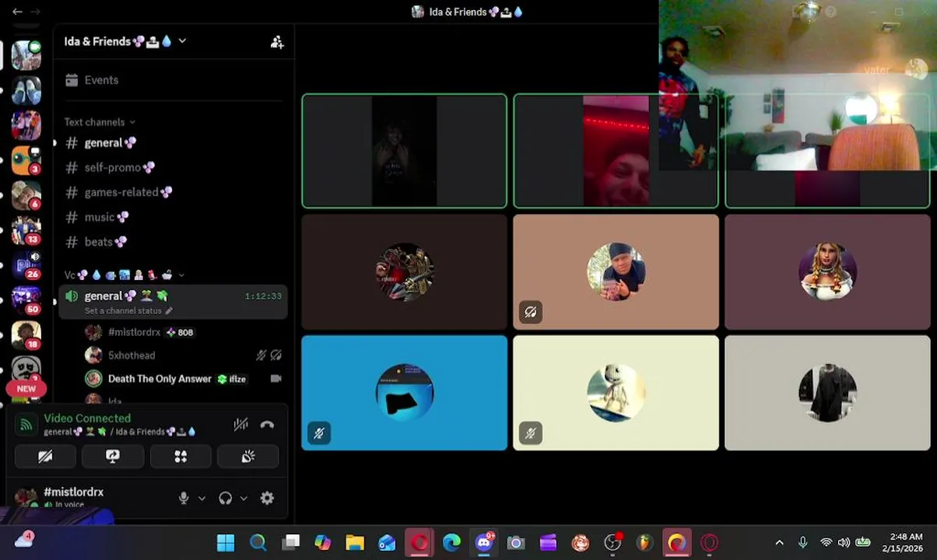Open the server icon with the 6 badge
Screen dimensions: 937x560
pos(26,195)
